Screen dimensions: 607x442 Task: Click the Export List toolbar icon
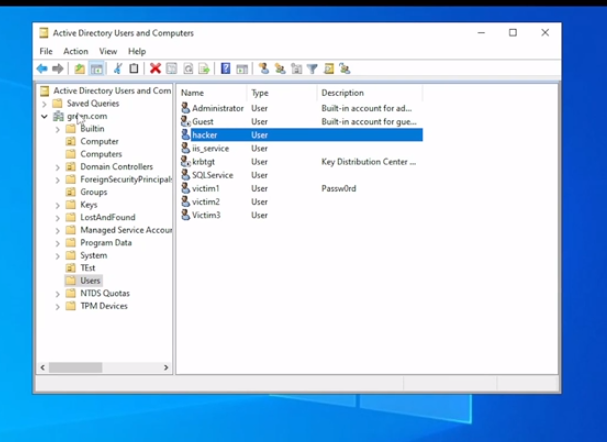click(x=204, y=69)
